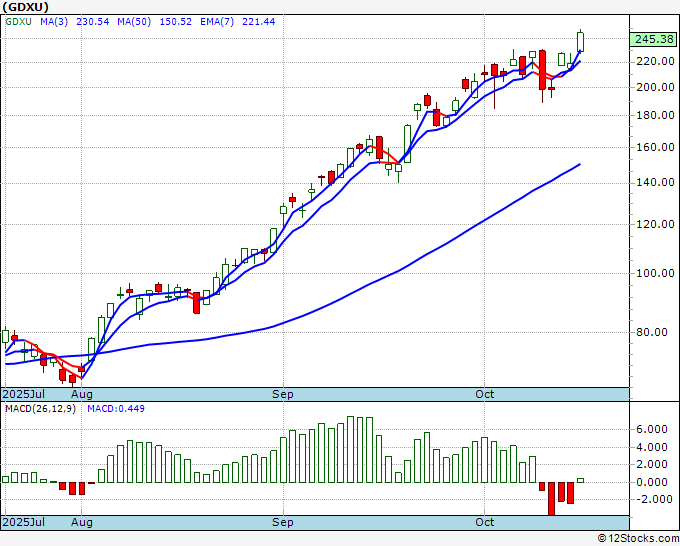The height and width of the screenshot is (546, 680).
Task: Click the 200.00 price axis label
Action: pyautogui.click(x=655, y=87)
